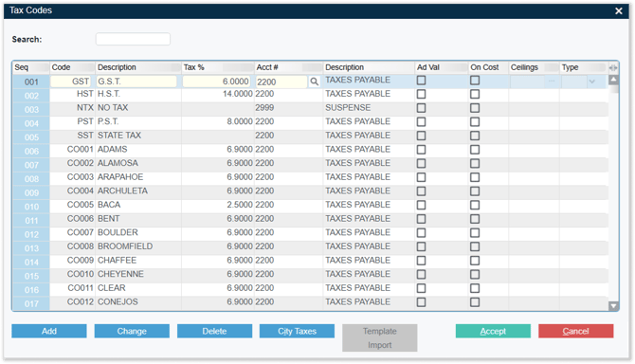Focus the Search input field
This screenshot has width=635, height=364.
pos(133,39)
